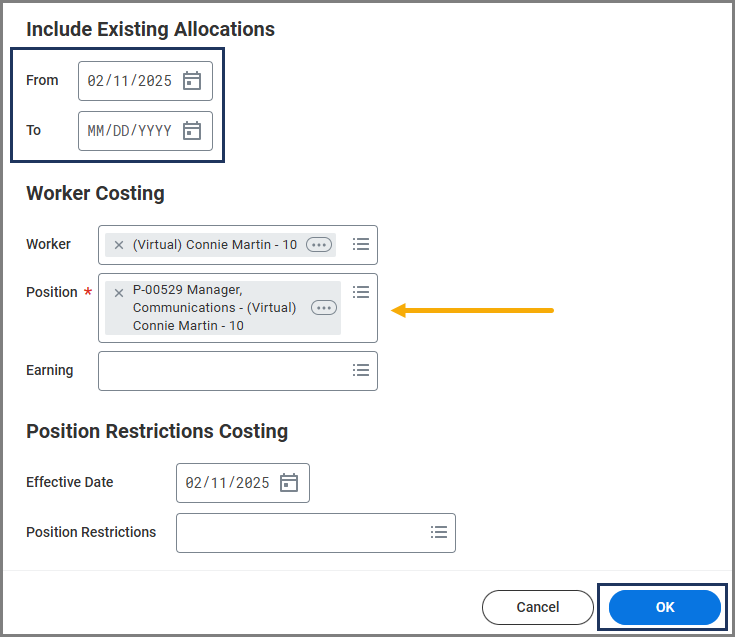
Task: Open the To date calendar picker
Action: 192,131
